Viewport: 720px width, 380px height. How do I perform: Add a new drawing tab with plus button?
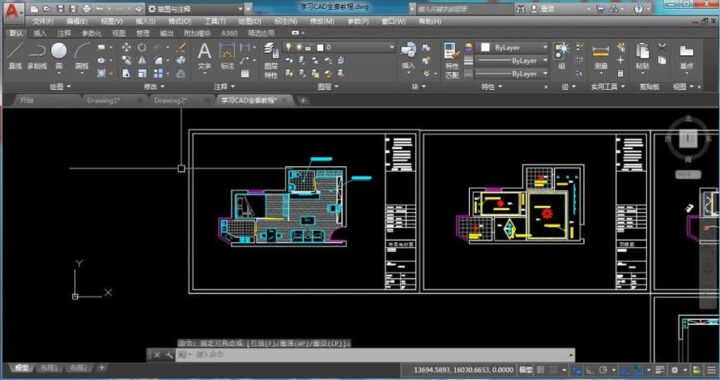pos(303,101)
